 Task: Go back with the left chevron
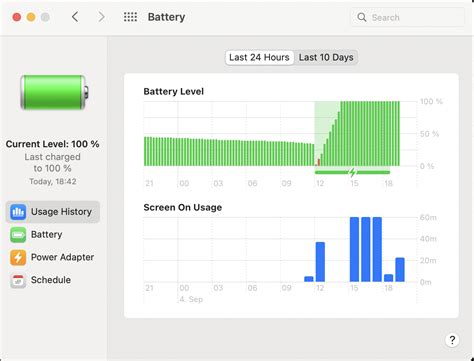(x=75, y=17)
